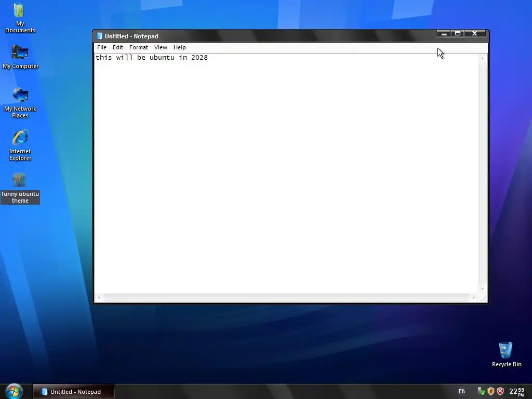The height and width of the screenshot is (399, 532).
Task: Click the horizontal scrollbar left arrow
Action: [x=99, y=298]
